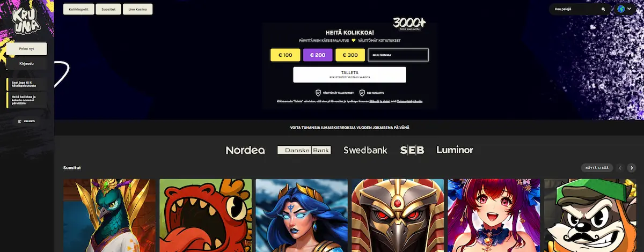Image resolution: width=644 pixels, height=252 pixels.
Task: Click the Luminor bank logo
Action: coord(455,150)
